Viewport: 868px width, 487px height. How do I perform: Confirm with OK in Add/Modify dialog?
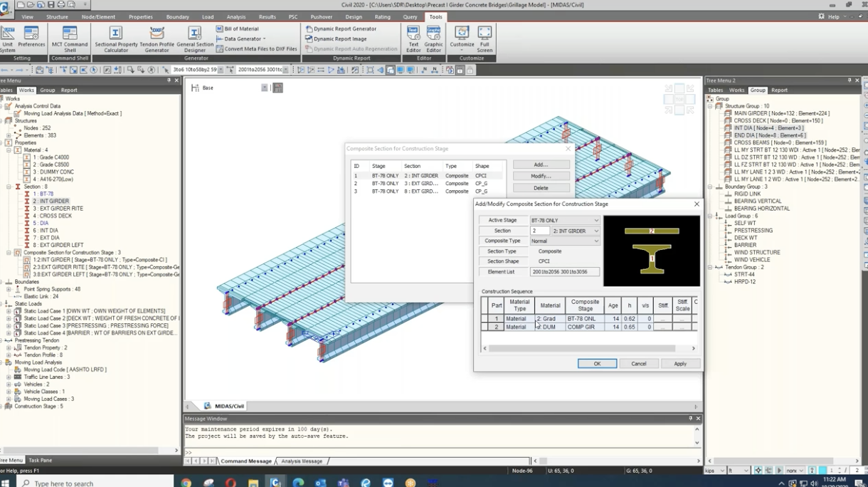(597, 364)
